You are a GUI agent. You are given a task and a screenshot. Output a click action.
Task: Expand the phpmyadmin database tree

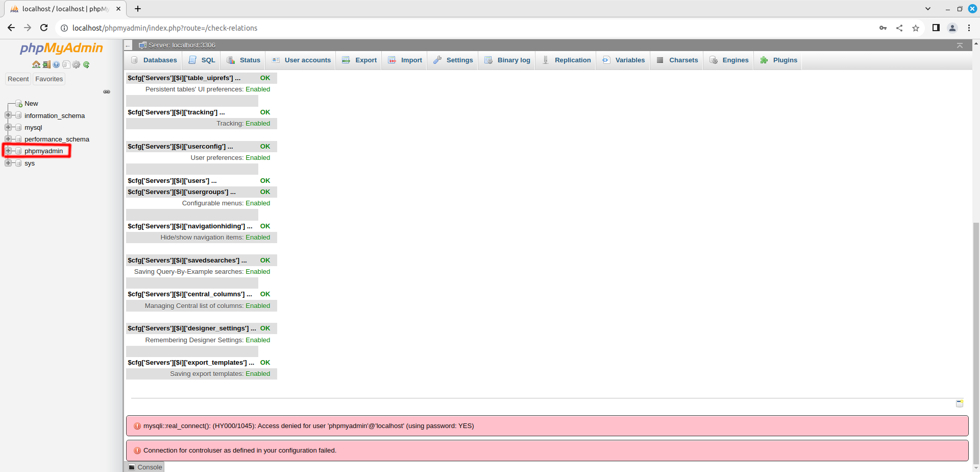coord(8,151)
